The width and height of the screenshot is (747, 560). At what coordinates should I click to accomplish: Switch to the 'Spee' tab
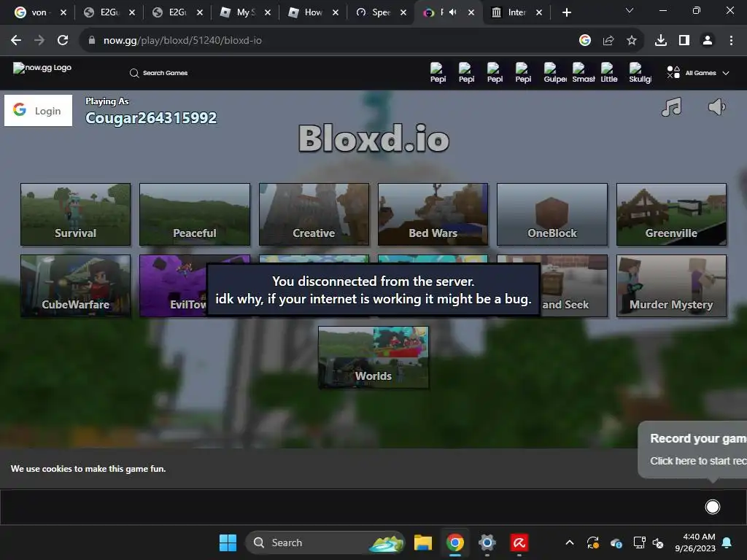(381, 12)
